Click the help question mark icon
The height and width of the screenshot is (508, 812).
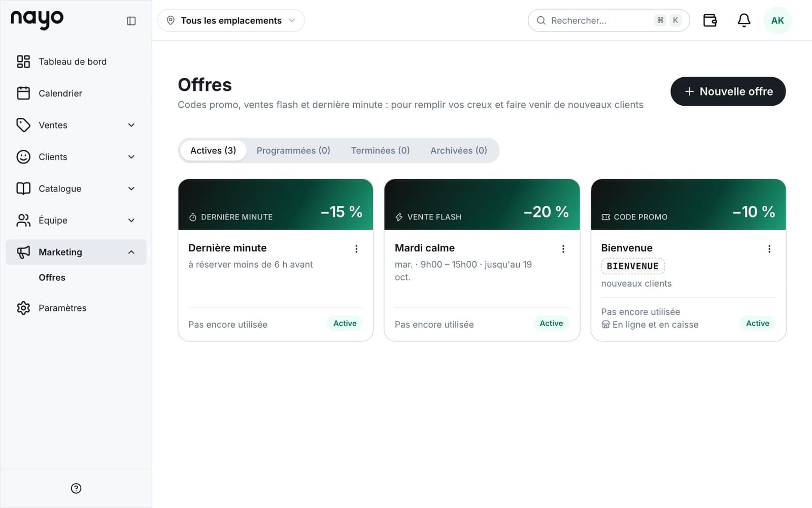click(x=76, y=488)
